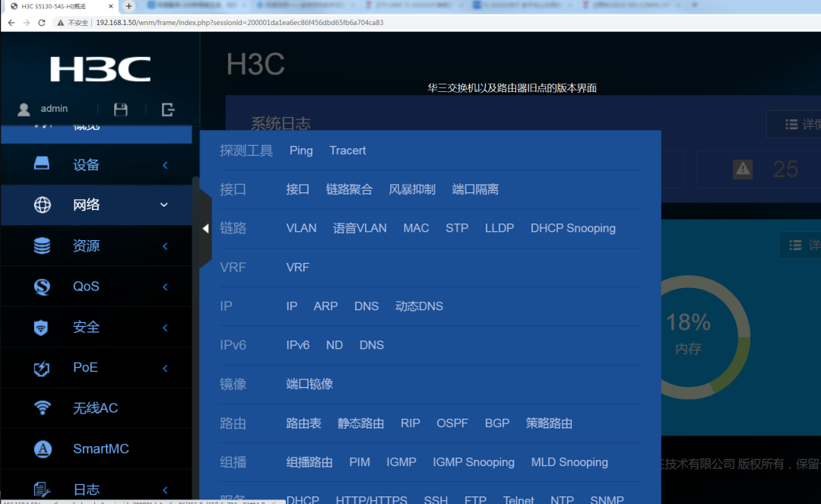Click the save configuration floppy icon
This screenshot has width=821, height=504.
click(x=120, y=109)
